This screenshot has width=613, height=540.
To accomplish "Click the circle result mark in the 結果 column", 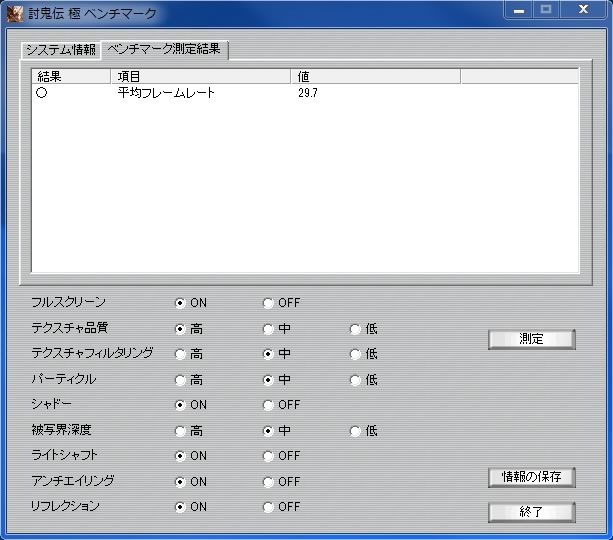I will [x=41, y=93].
